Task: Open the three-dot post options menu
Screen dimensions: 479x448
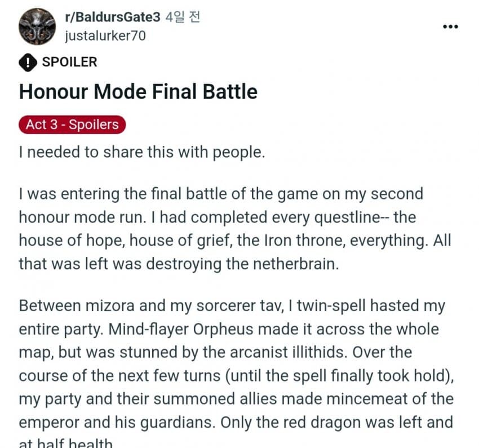Action: (x=450, y=27)
